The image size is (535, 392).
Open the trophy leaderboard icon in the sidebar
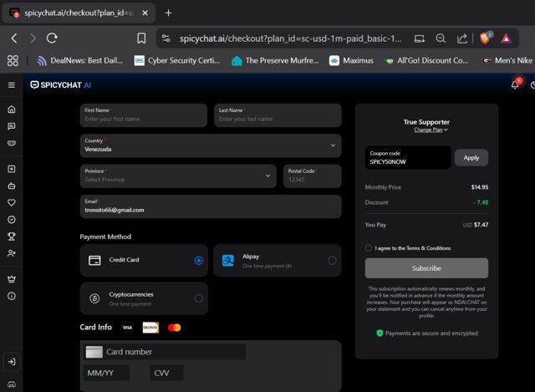12,237
